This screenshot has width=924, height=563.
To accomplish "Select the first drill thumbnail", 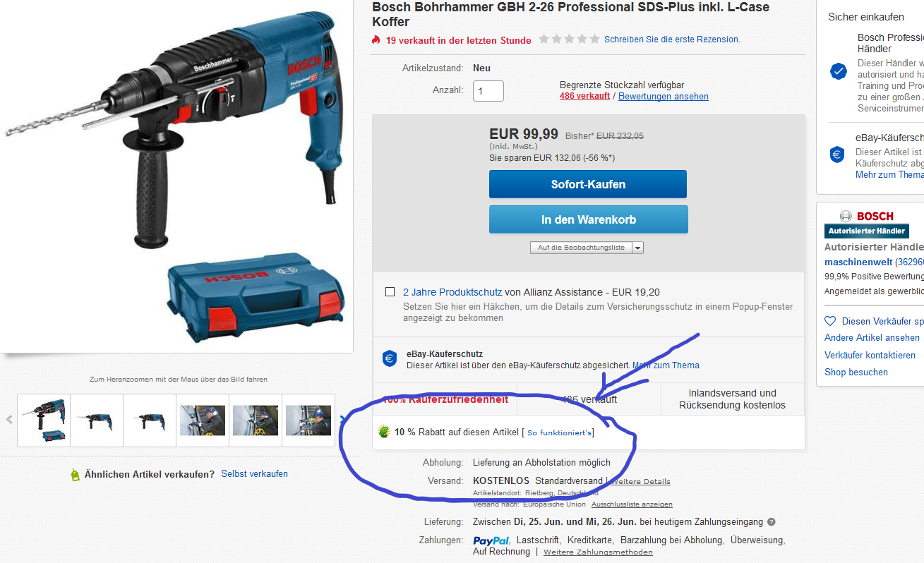I will point(44,420).
